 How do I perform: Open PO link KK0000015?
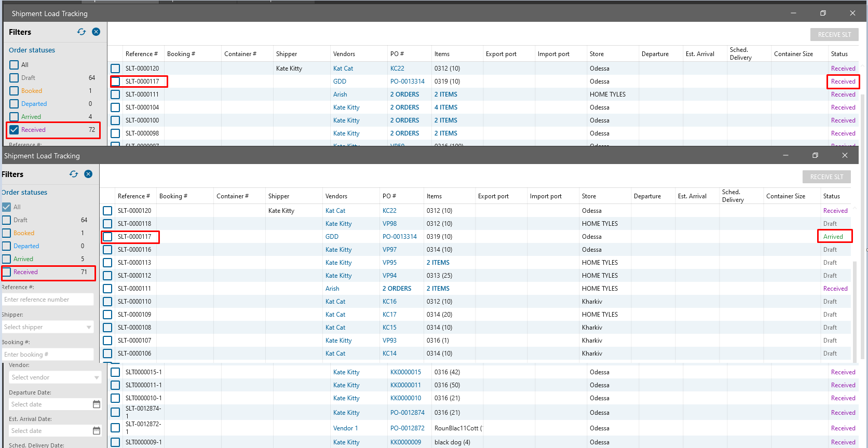pyautogui.click(x=405, y=372)
